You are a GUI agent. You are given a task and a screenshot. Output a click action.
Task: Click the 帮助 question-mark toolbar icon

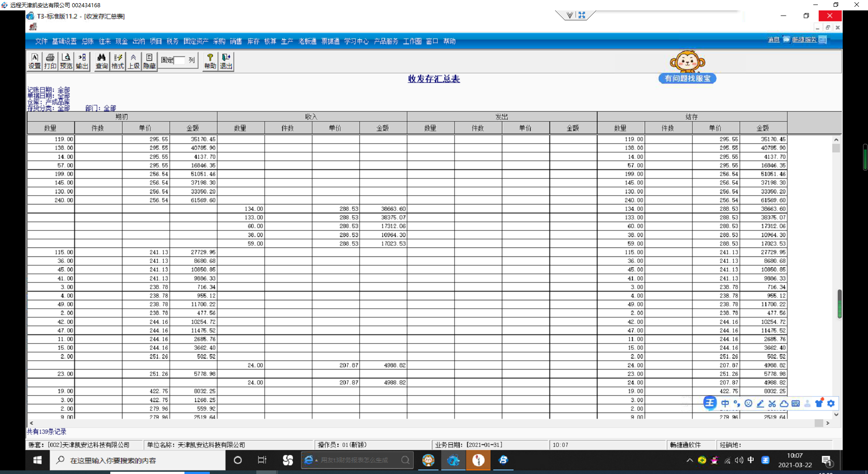(x=210, y=61)
